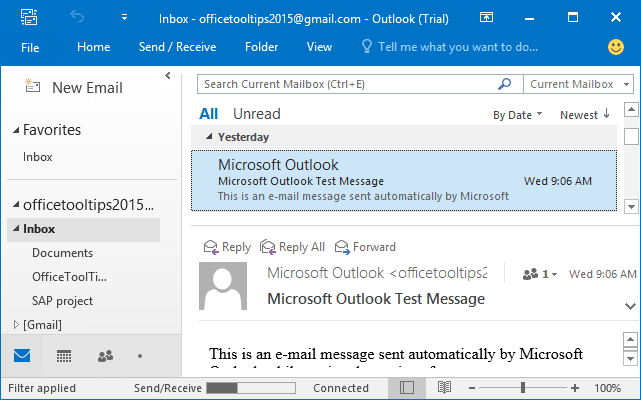Screen dimensions: 641x400
Task: Click the Forward envelope icon
Action: (342, 247)
